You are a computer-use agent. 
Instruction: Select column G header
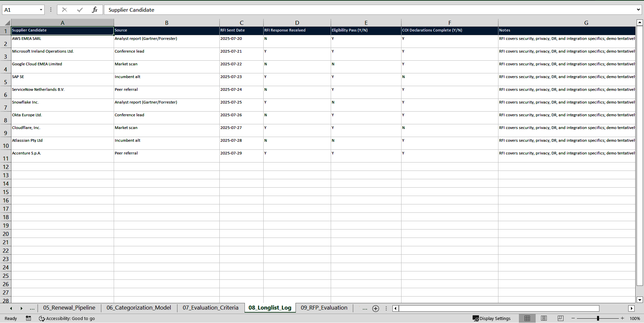[567, 23]
